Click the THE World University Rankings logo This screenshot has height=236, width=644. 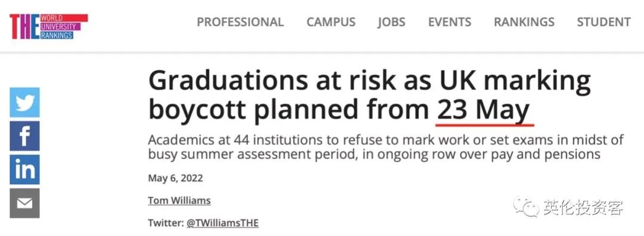(49, 27)
